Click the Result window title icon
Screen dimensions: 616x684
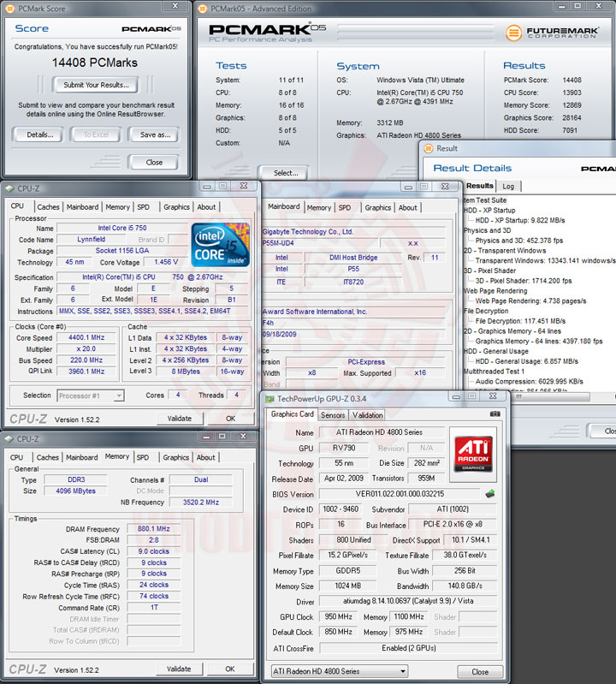pyautogui.click(x=428, y=148)
